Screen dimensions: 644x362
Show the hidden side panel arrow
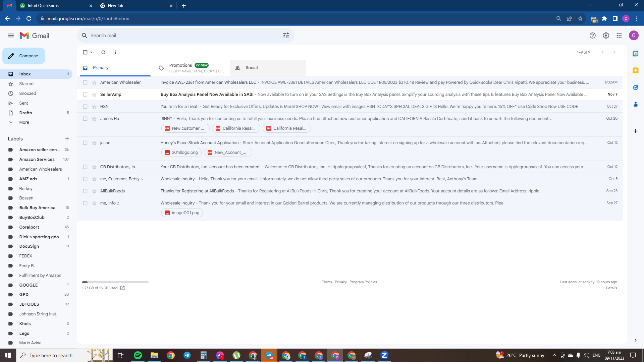pos(636,340)
